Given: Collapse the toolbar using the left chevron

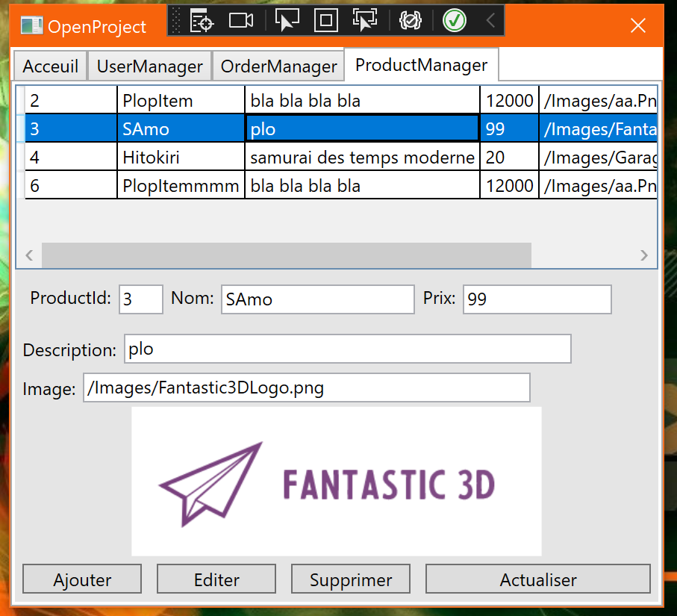Looking at the screenshot, I should click(490, 21).
